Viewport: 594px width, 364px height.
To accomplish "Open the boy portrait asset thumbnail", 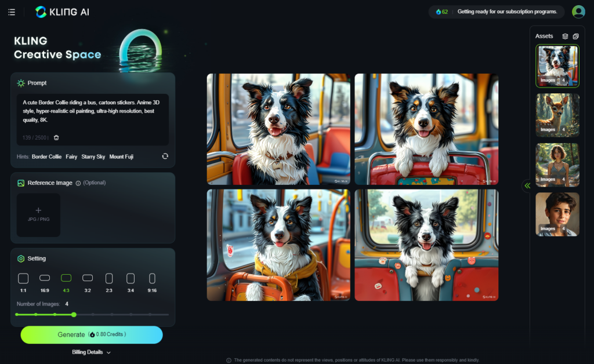I will click(557, 214).
